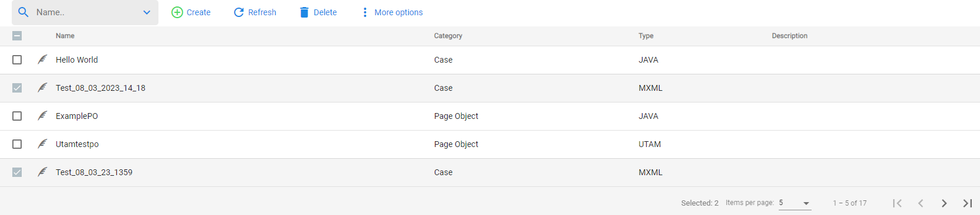The height and width of the screenshot is (215, 980).
Task: Delete the selected items
Action: coord(318,12)
